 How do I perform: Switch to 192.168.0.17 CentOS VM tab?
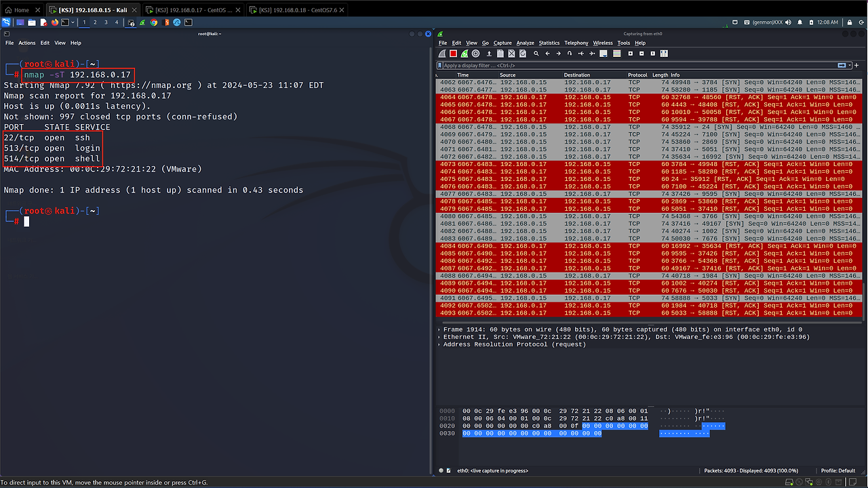pos(193,10)
